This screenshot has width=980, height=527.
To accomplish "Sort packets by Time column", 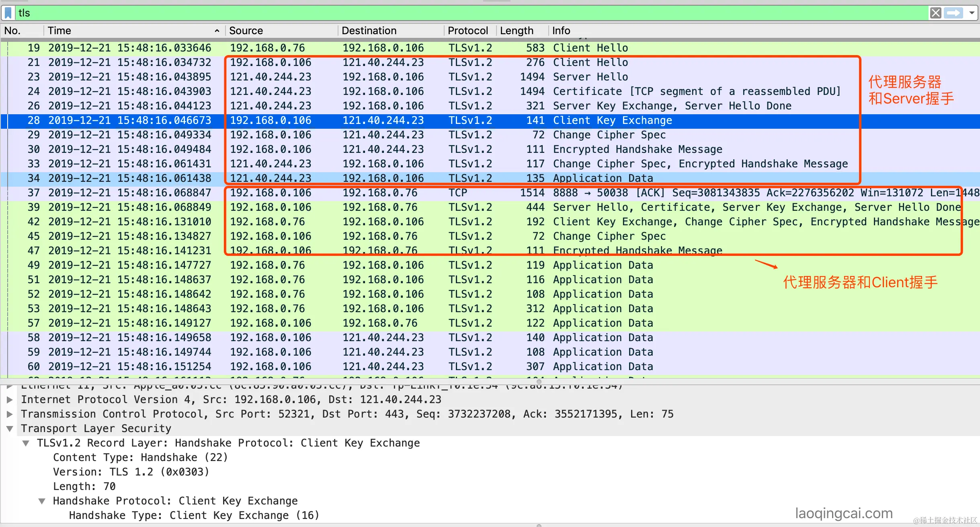I will pyautogui.click(x=59, y=31).
